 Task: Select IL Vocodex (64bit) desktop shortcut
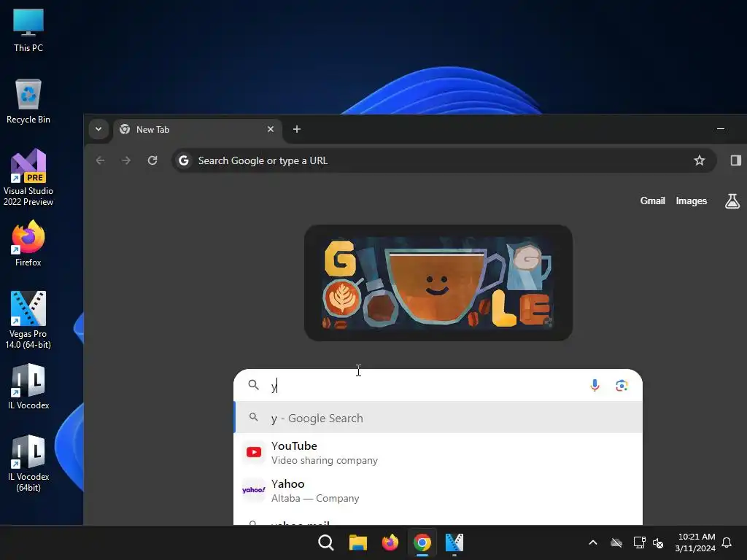[28, 463]
